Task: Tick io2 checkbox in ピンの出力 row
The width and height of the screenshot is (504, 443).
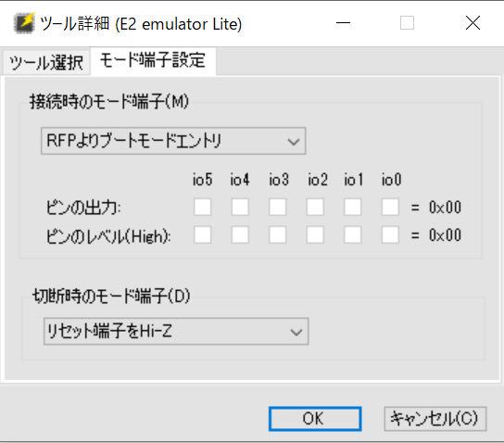Action: click(315, 207)
